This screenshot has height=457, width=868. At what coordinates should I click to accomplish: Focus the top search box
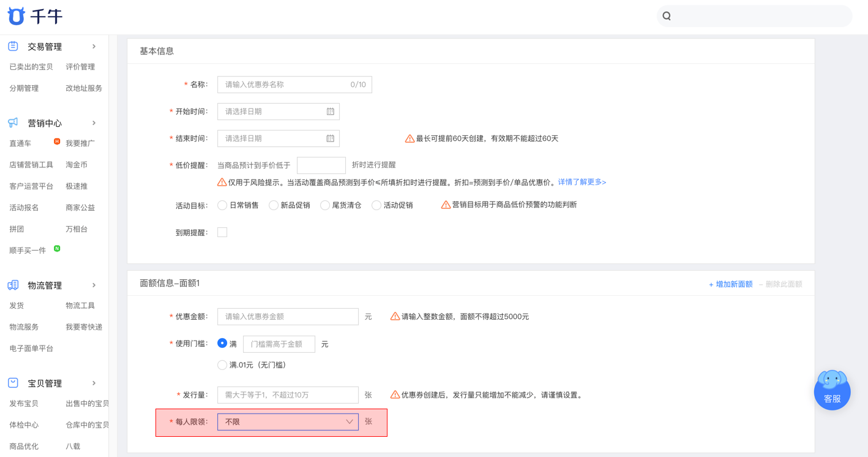tap(754, 16)
